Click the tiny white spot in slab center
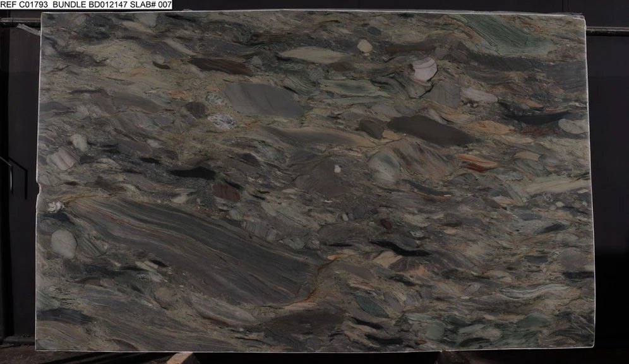This screenshot has width=629, height=364. 337,169
